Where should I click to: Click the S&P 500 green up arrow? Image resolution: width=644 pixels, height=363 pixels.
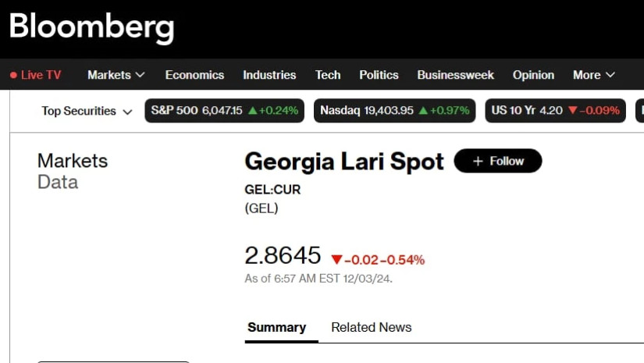253,111
